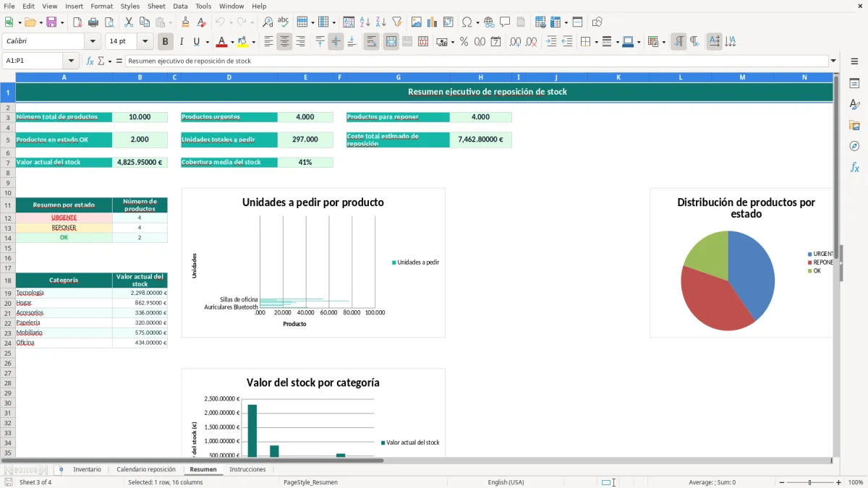Click the Insert Comment icon
The image size is (868, 488).
[x=505, y=22]
